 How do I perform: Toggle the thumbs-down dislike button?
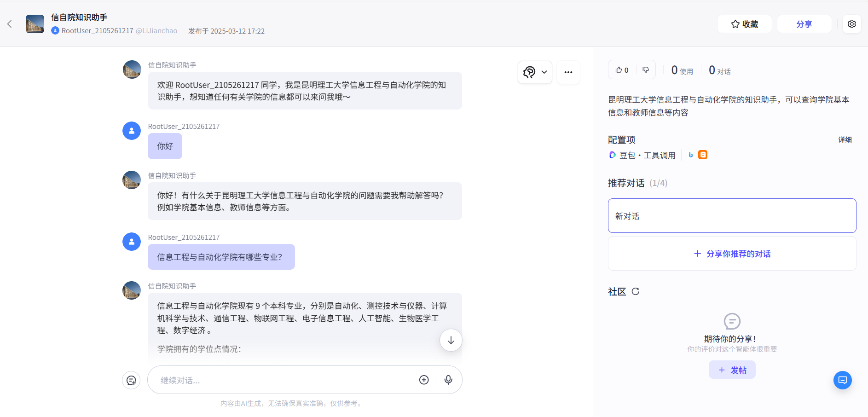click(x=646, y=70)
